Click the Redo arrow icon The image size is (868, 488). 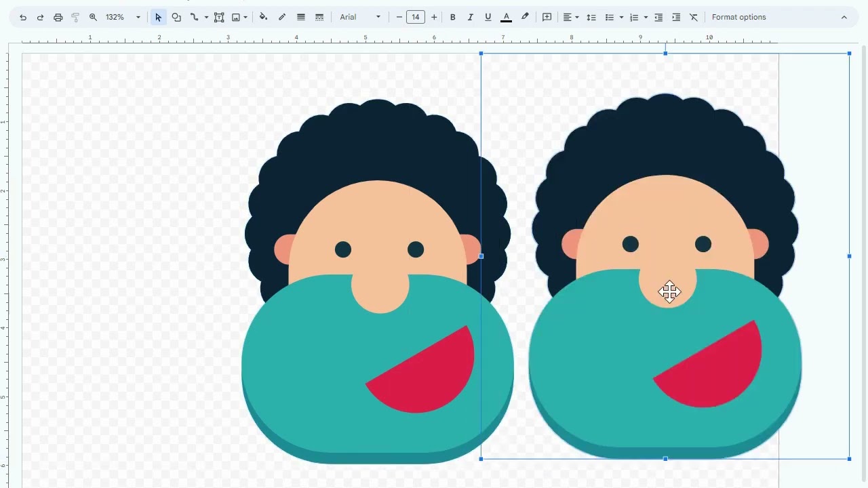coord(40,17)
